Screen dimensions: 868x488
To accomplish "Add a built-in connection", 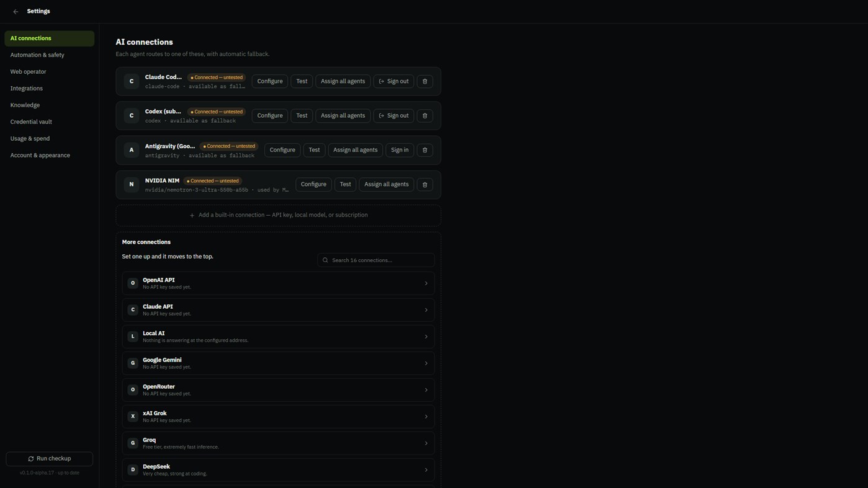I will (279, 216).
